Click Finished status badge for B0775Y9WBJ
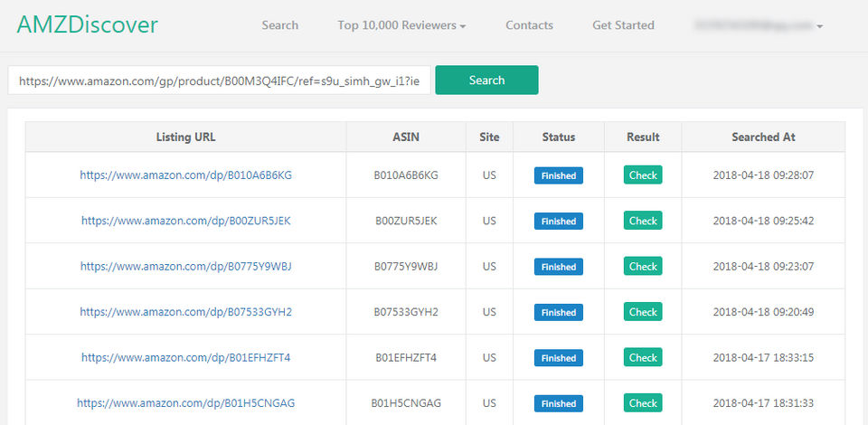Screen dimensions: 868x425 click(559, 267)
